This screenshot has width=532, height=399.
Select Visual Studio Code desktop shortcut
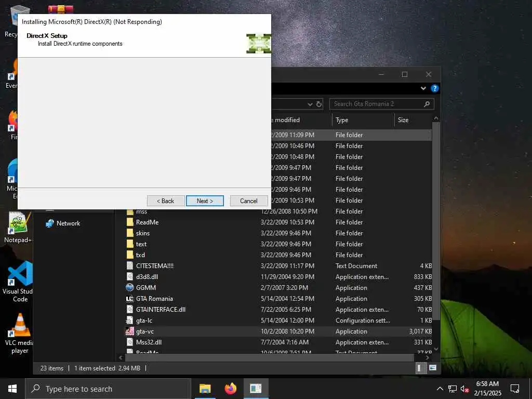(x=19, y=282)
